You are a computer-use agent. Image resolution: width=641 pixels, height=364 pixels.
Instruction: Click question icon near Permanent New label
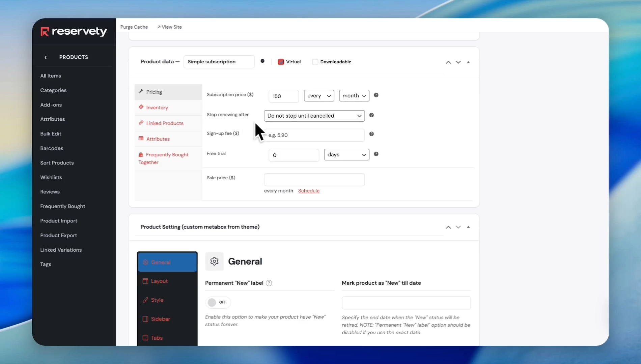(x=269, y=283)
